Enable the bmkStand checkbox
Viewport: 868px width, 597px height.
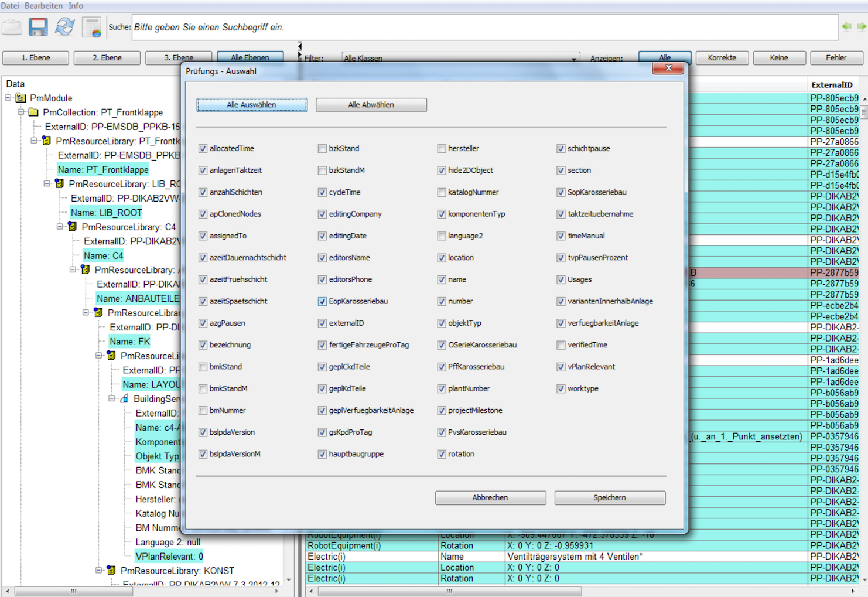203,367
